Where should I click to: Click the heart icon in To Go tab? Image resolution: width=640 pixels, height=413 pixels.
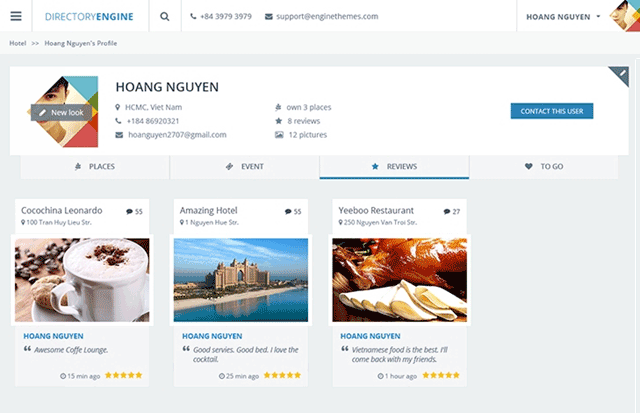click(x=529, y=167)
